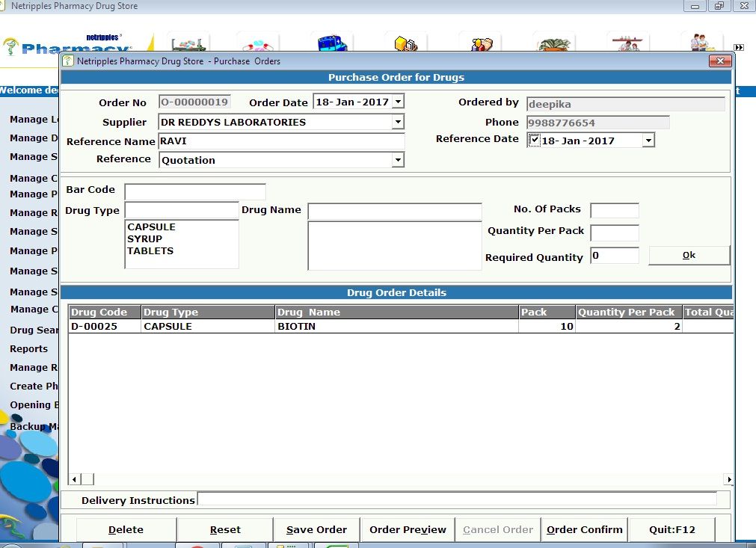Open Backup item in the sidebar
This screenshot has height=548, width=756.
[34, 427]
